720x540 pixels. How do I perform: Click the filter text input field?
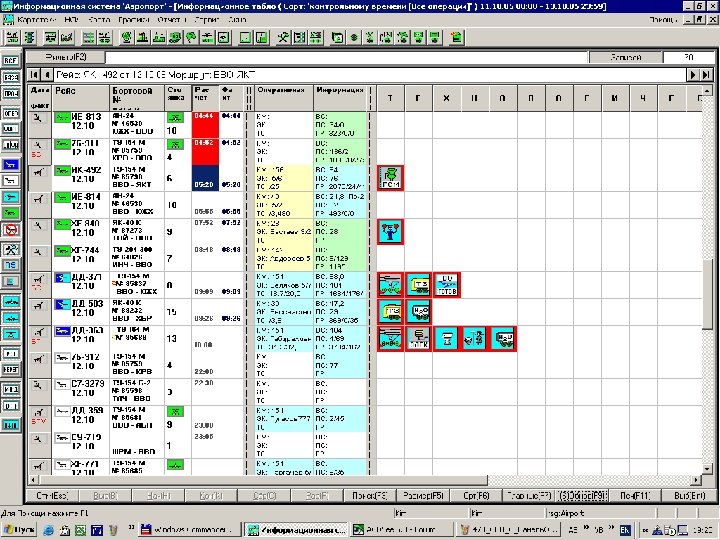pos(347,57)
